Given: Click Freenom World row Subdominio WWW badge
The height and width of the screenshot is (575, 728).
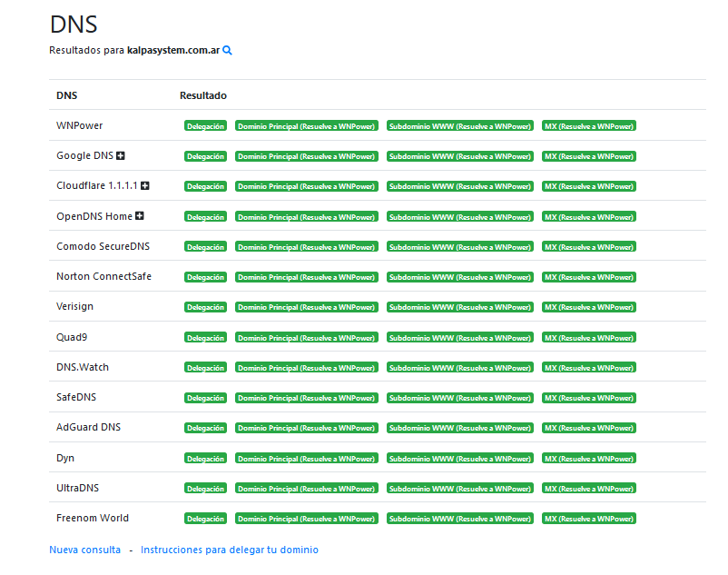Looking at the screenshot, I should (460, 519).
